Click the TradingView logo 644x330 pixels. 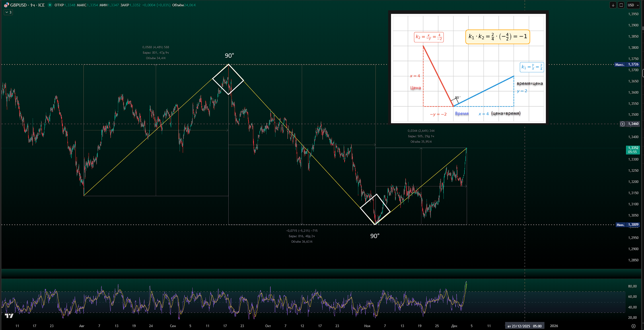(x=9, y=316)
